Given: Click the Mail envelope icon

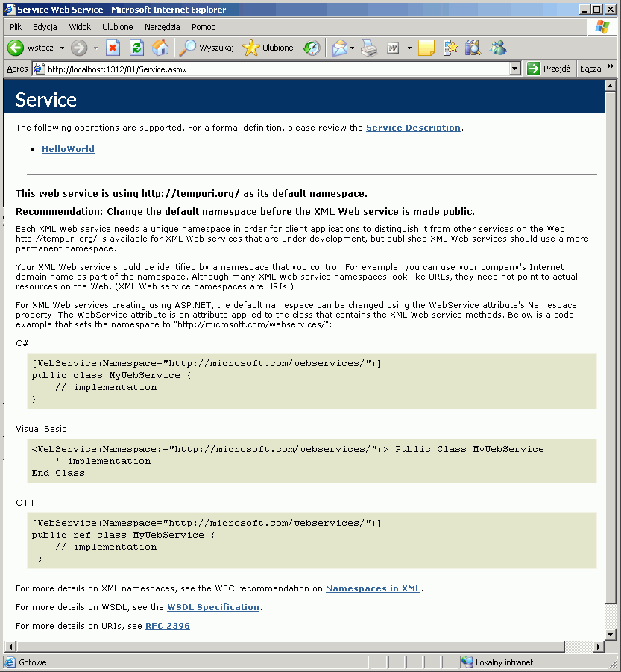Looking at the screenshot, I should pos(340,48).
